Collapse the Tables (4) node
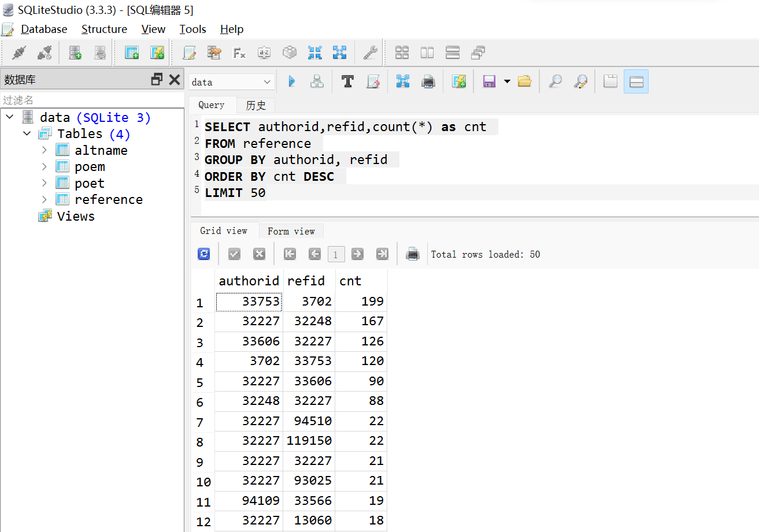 pyautogui.click(x=27, y=133)
